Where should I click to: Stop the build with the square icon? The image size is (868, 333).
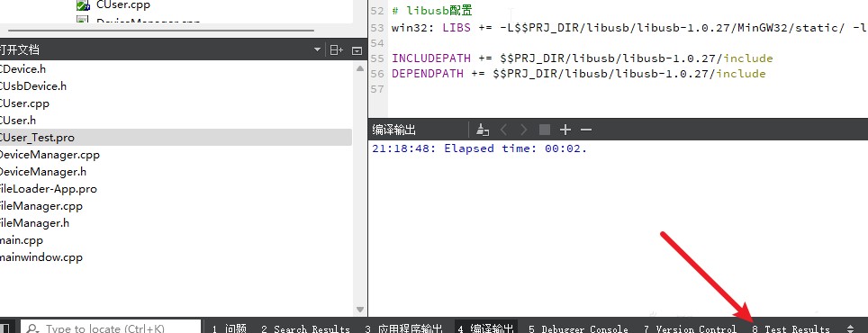tap(545, 130)
